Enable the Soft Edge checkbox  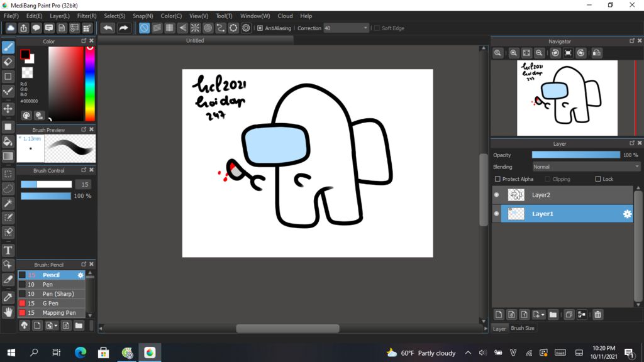coord(377,28)
